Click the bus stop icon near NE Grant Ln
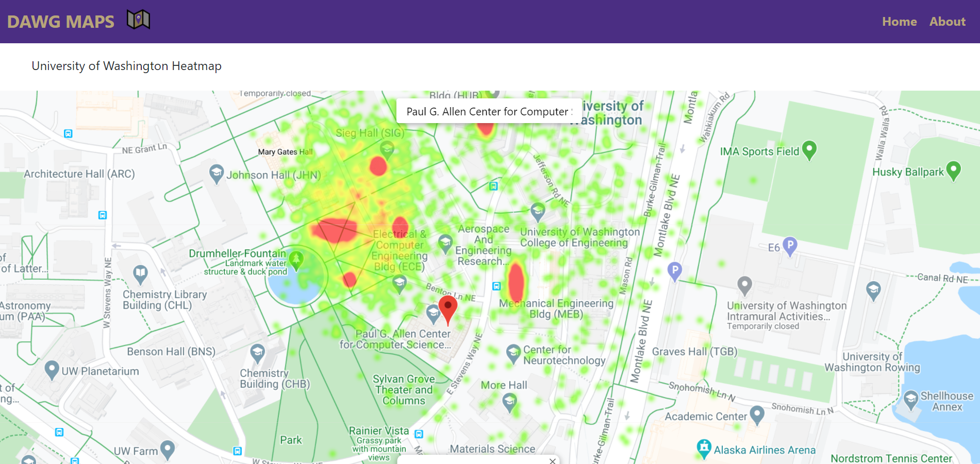This screenshot has height=464, width=980. point(68,133)
